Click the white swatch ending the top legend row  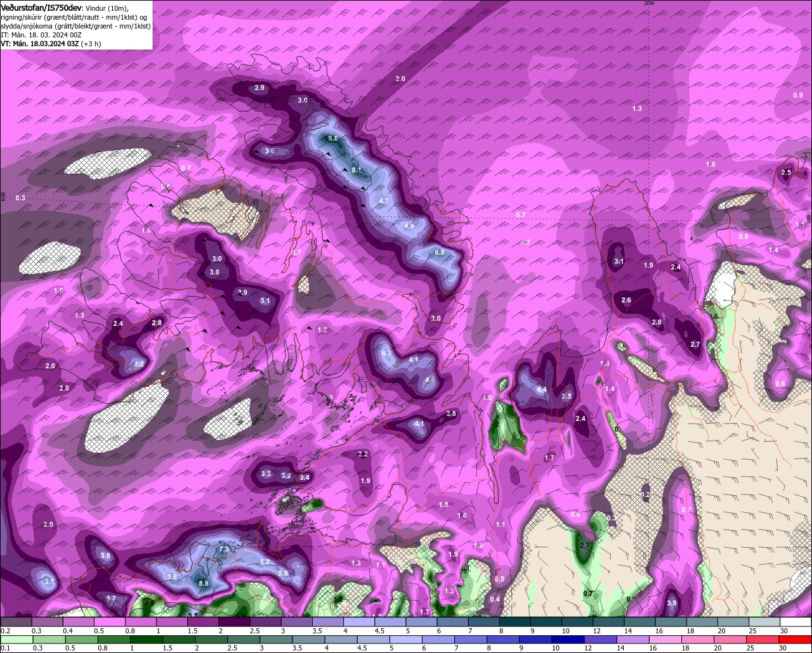point(796,622)
